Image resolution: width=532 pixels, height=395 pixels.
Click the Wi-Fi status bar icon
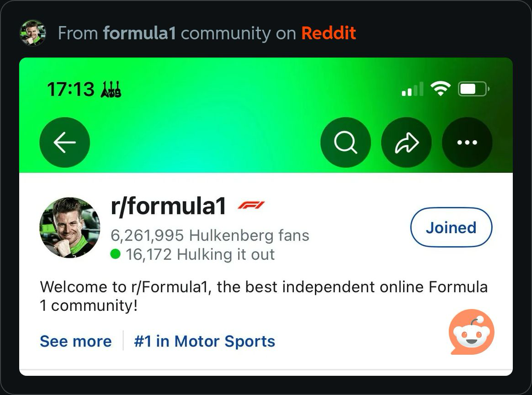click(x=441, y=89)
